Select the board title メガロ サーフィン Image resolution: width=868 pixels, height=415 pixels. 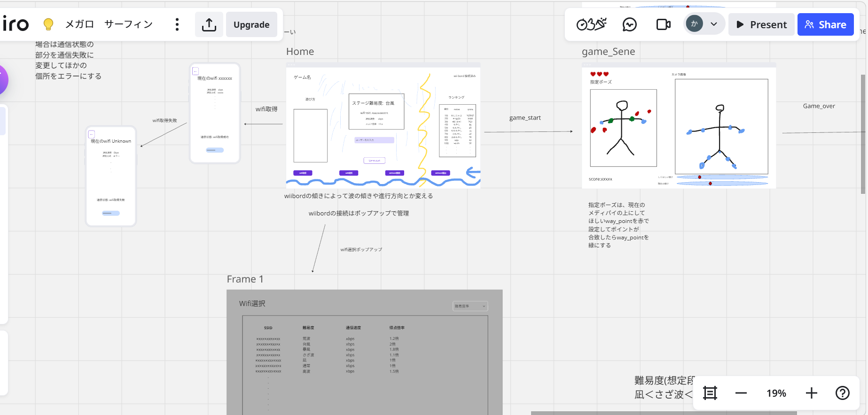[x=109, y=24]
